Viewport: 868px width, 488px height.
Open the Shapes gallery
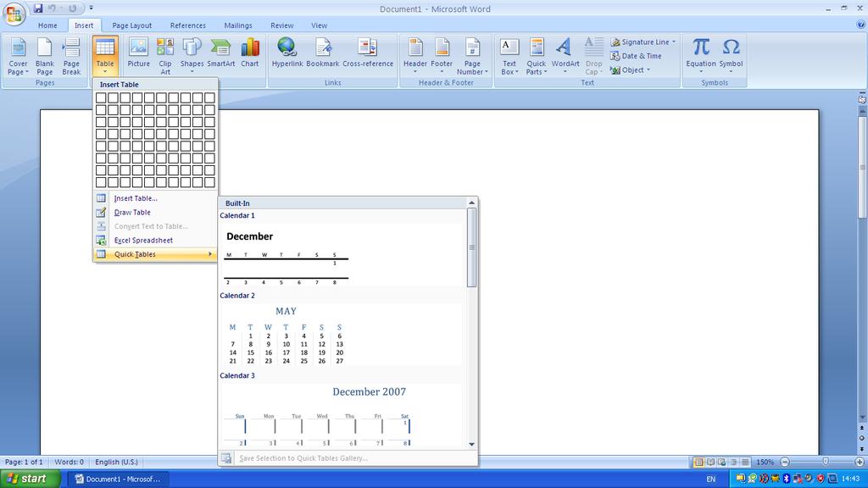pos(192,57)
